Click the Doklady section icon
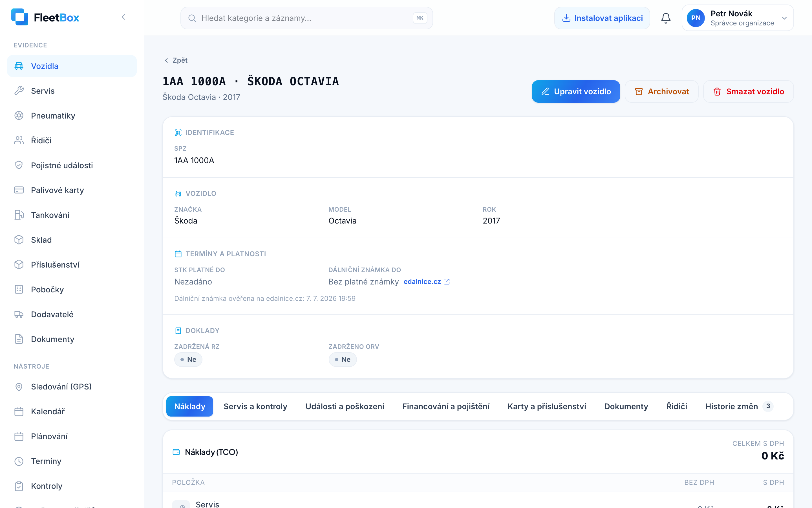812x508 pixels. [x=178, y=330]
